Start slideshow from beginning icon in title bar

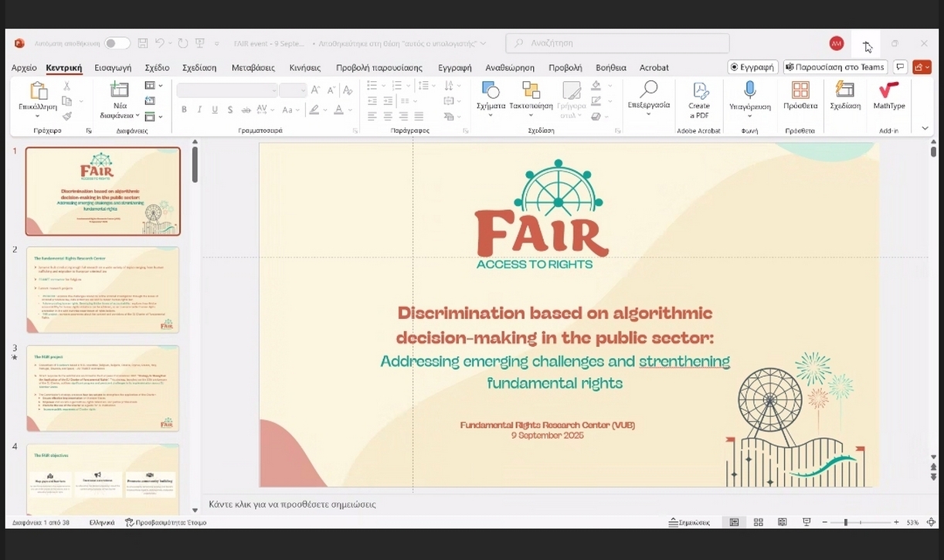200,43
